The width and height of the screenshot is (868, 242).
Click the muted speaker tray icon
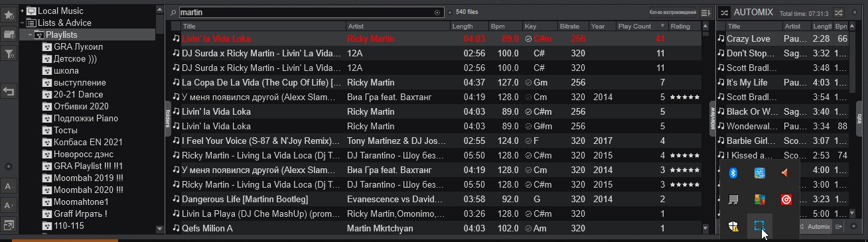click(786, 172)
